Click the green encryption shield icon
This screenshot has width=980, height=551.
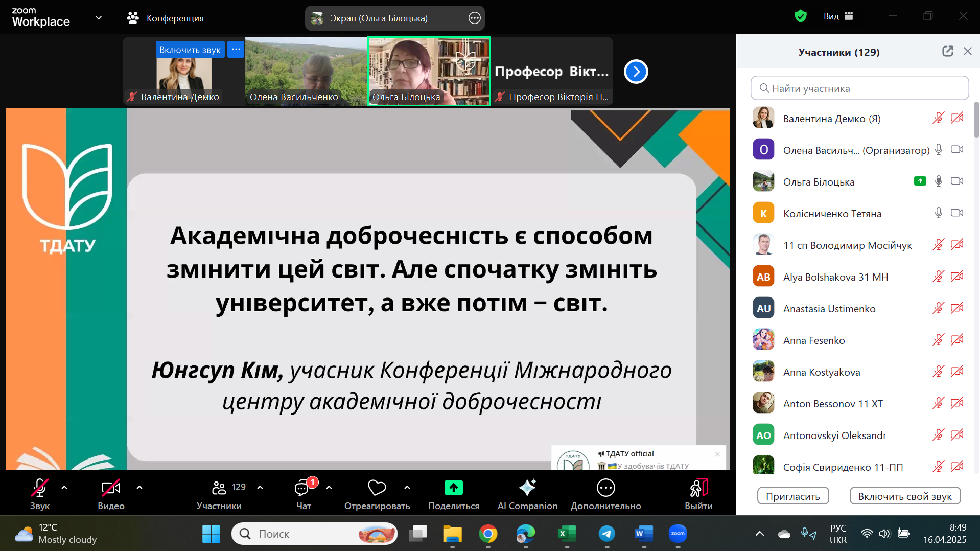(x=801, y=16)
